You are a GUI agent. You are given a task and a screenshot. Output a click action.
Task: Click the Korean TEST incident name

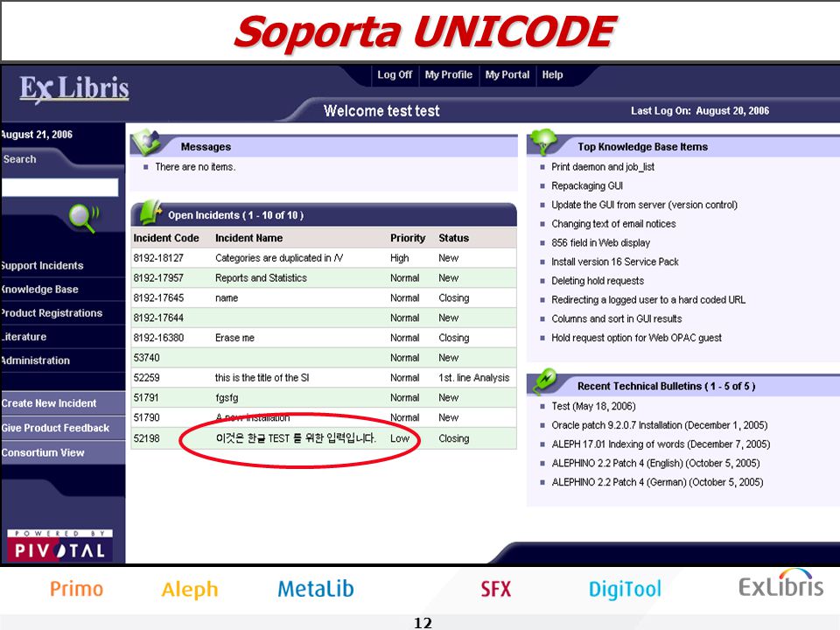296,438
